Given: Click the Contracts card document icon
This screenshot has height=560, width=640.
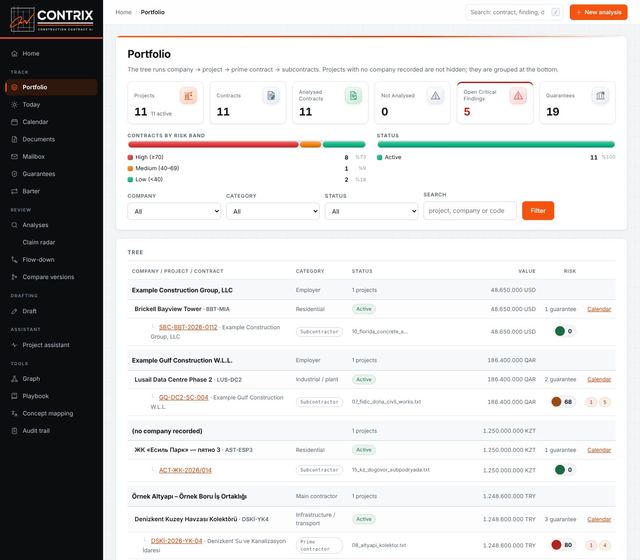Looking at the screenshot, I should tap(271, 96).
